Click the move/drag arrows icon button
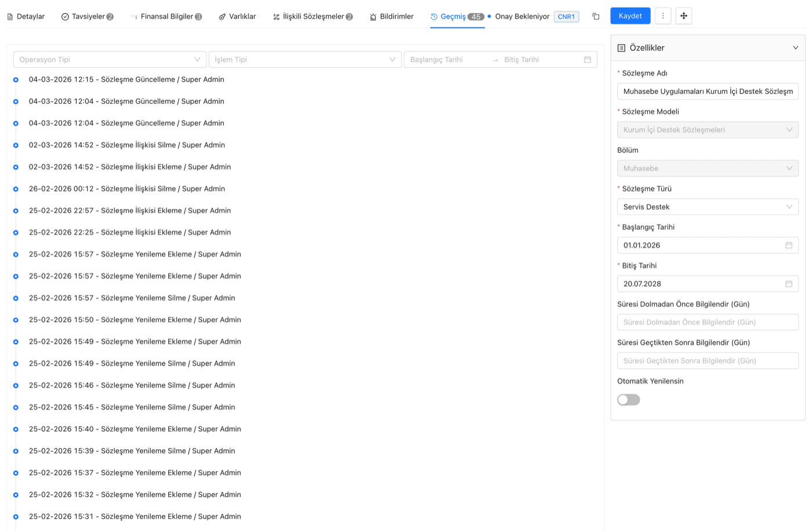 tap(684, 16)
